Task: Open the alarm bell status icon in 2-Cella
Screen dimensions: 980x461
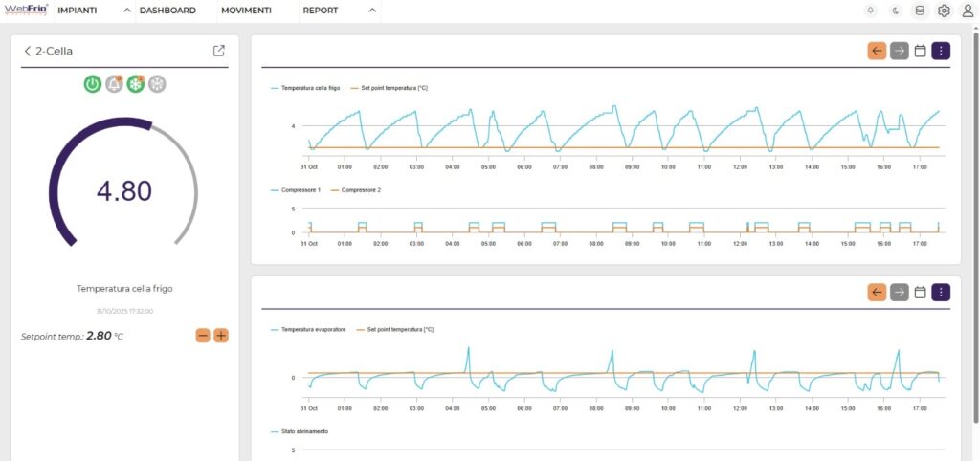Action: point(114,84)
